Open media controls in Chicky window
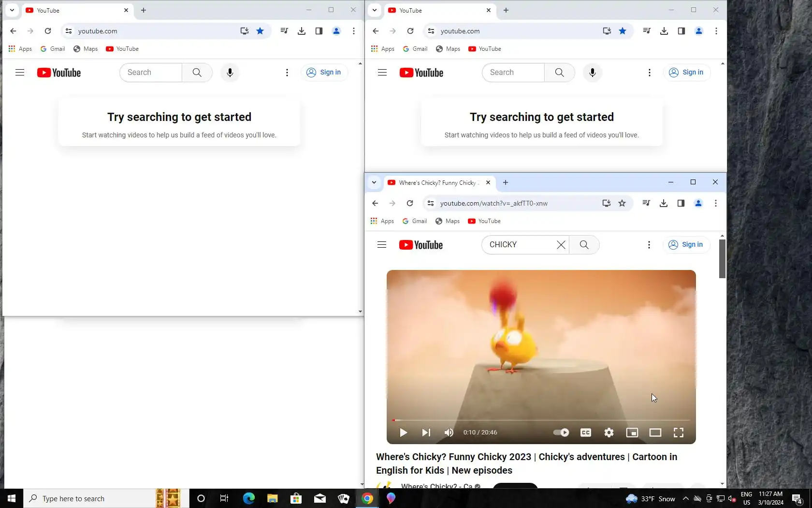The width and height of the screenshot is (812, 508). pyautogui.click(x=646, y=203)
